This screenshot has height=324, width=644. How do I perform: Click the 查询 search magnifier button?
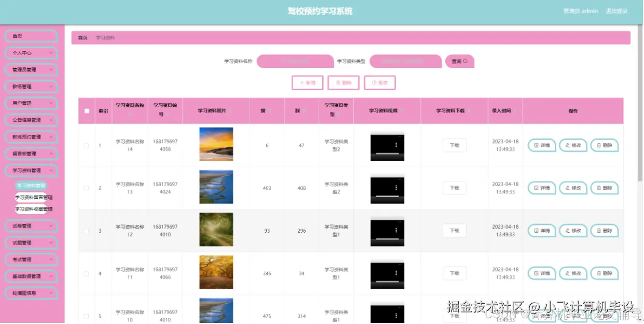pos(460,61)
